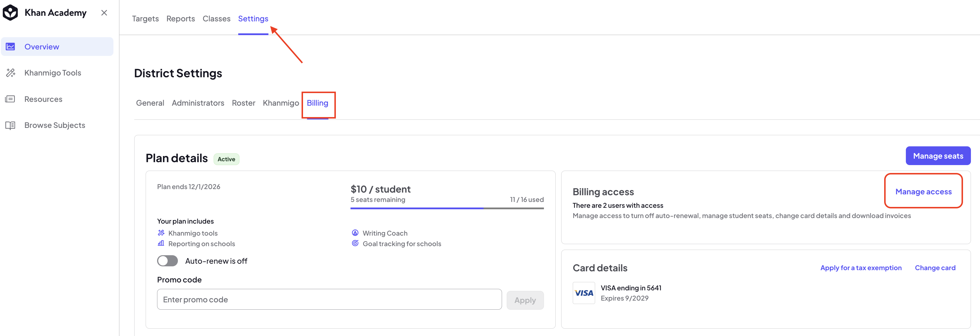The image size is (980, 336).
Task: Open the Targets tab
Action: [x=145, y=19]
